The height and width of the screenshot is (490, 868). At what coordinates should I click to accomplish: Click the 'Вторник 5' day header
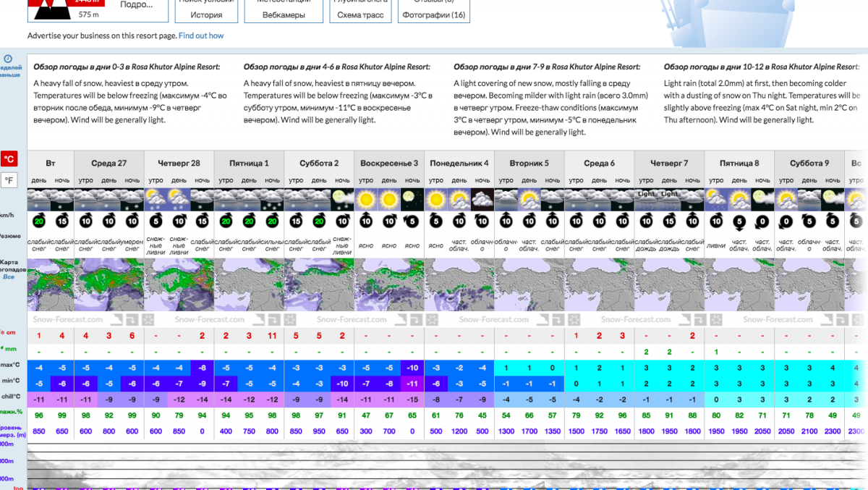[529, 163]
